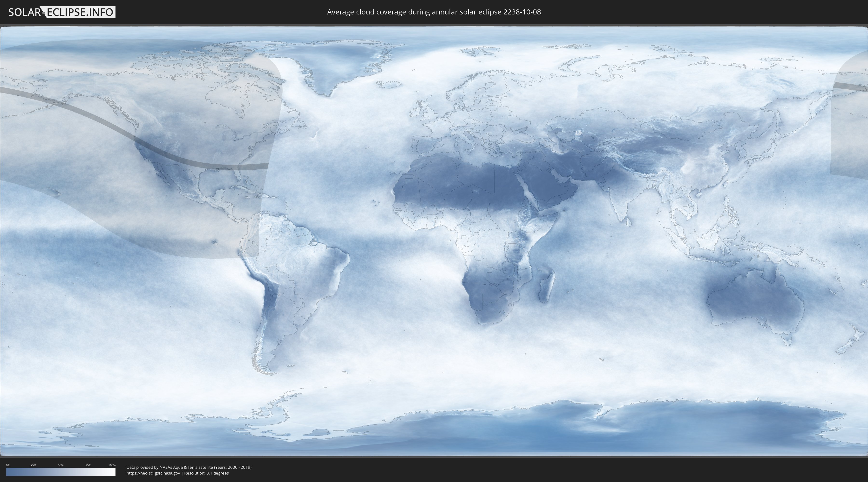Click 'Data provided by NASAs Aqua & Terra satellite' text
Viewport: 868px width, 482px height.
coord(170,467)
